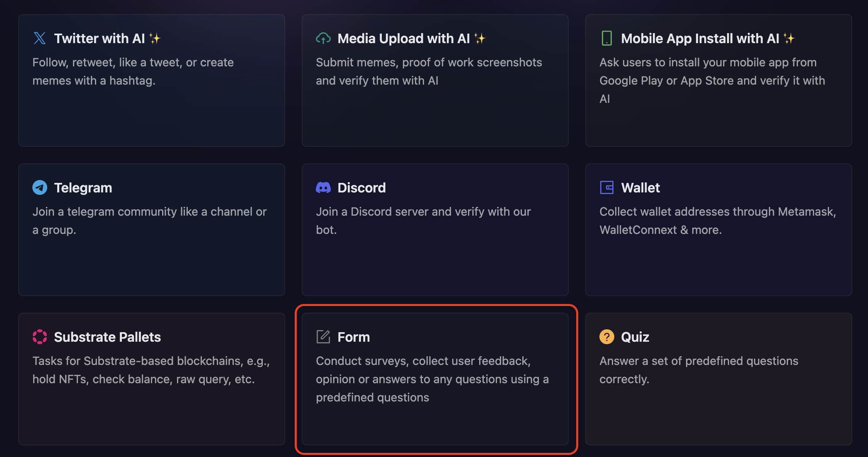Screen dimensions: 868x457
Task: Click the Wallet card icon
Action: coord(606,187)
